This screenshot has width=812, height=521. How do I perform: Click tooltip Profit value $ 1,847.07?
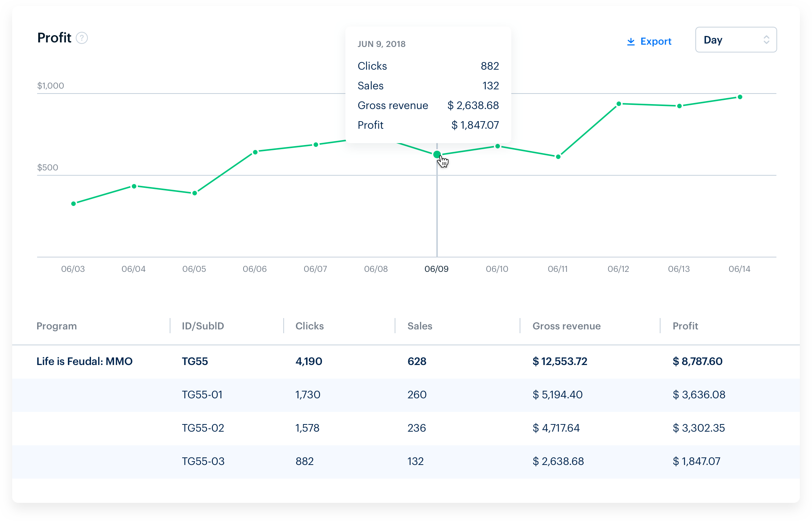point(475,125)
